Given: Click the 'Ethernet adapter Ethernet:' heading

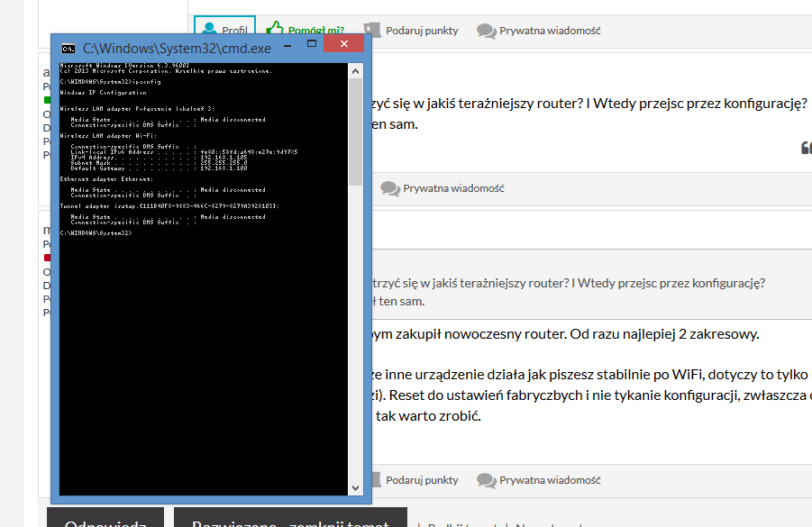Looking at the screenshot, I should [106, 179].
